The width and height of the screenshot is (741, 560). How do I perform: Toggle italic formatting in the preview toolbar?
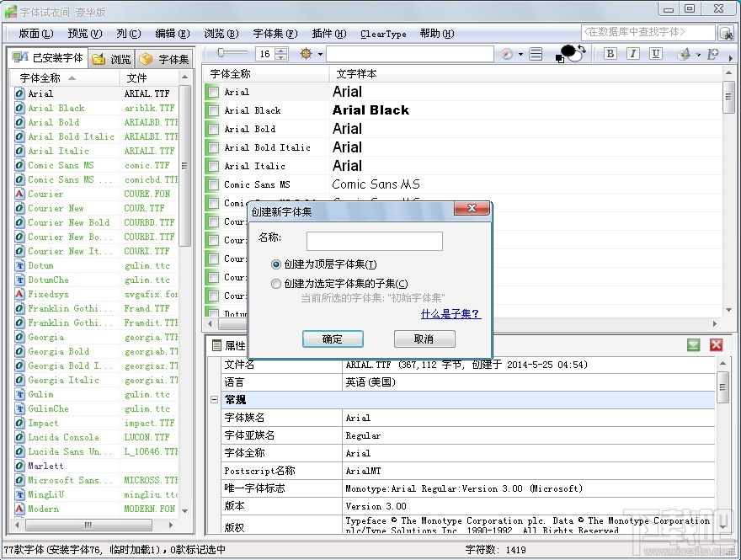tap(633, 53)
